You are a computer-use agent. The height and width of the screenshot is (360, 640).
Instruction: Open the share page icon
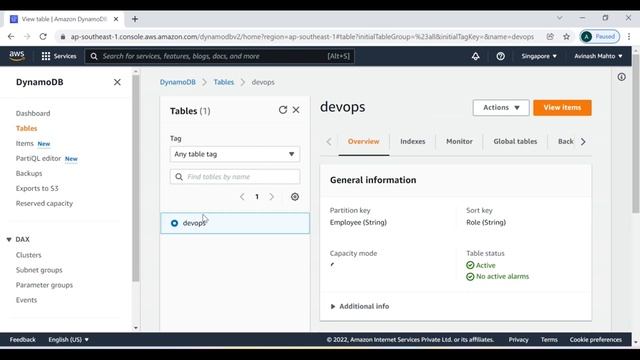tap(550, 36)
